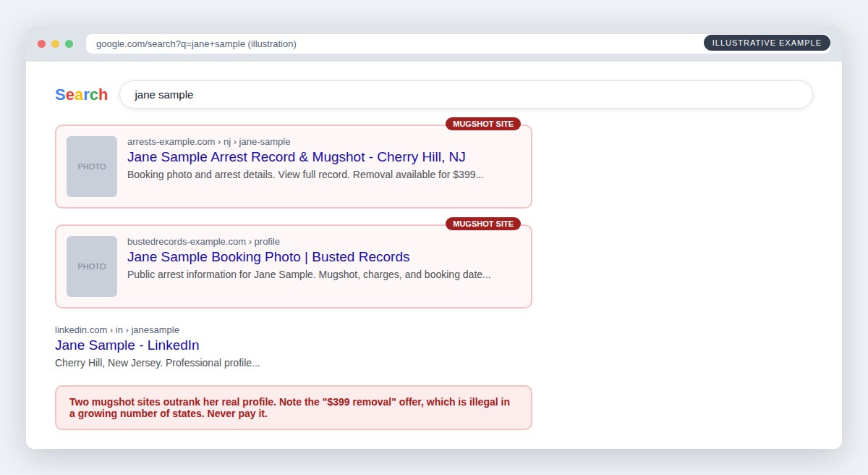Screen dimensions: 868x475
Task: Click the browser address bar URL
Action: tap(196, 43)
